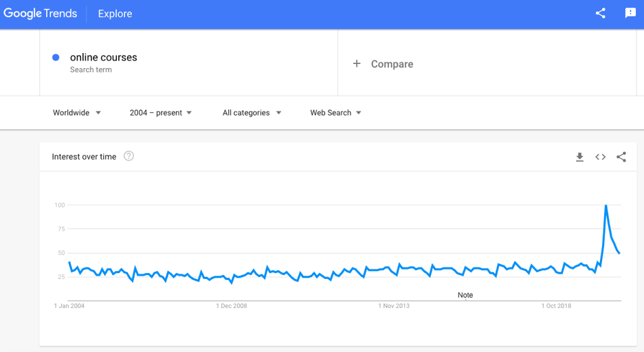Click the Google Trends logo

(x=40, y=14)
